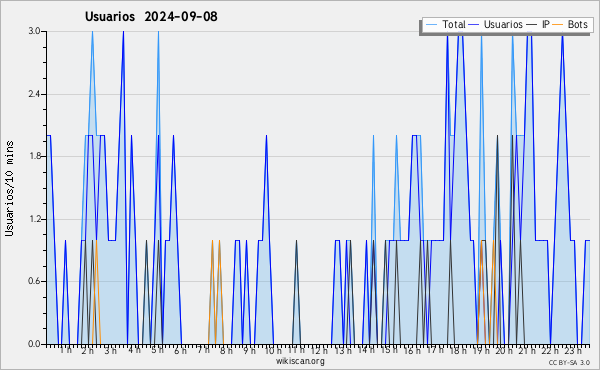Click the '20 h' x-axis label
The width and height of the screenshot is (600, 370).
tap(504, 351)
